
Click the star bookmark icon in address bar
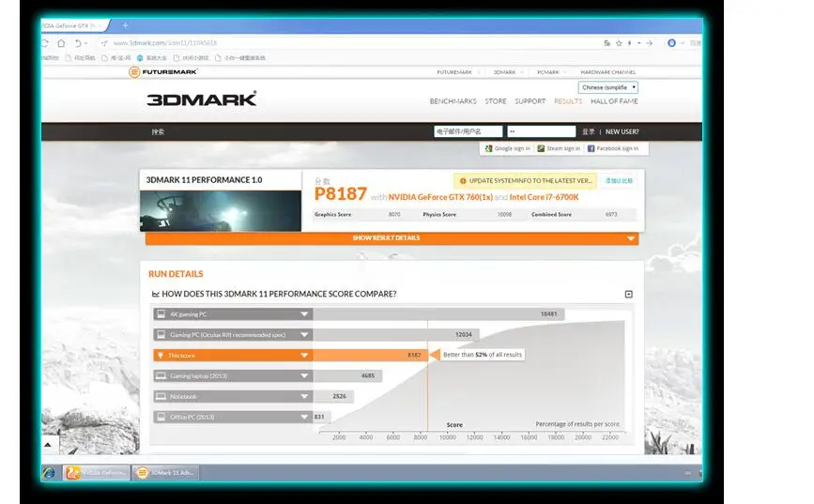coord(619,43)
